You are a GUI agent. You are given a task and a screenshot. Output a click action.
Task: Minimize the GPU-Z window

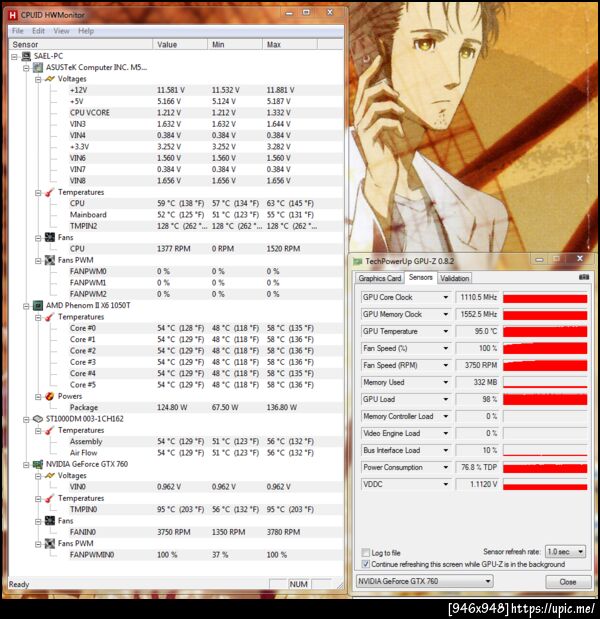pyautogui.click(x=539, y=259)
